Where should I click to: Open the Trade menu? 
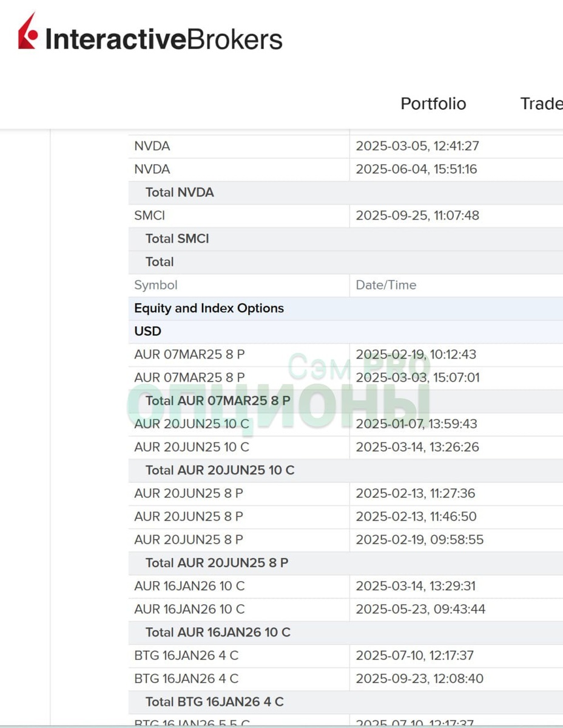point(541,104)
